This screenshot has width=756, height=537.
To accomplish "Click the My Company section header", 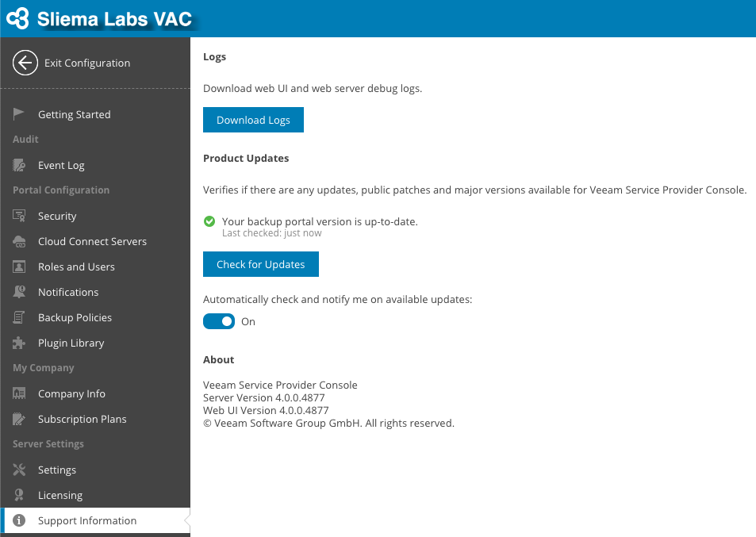I will (44, 368).
